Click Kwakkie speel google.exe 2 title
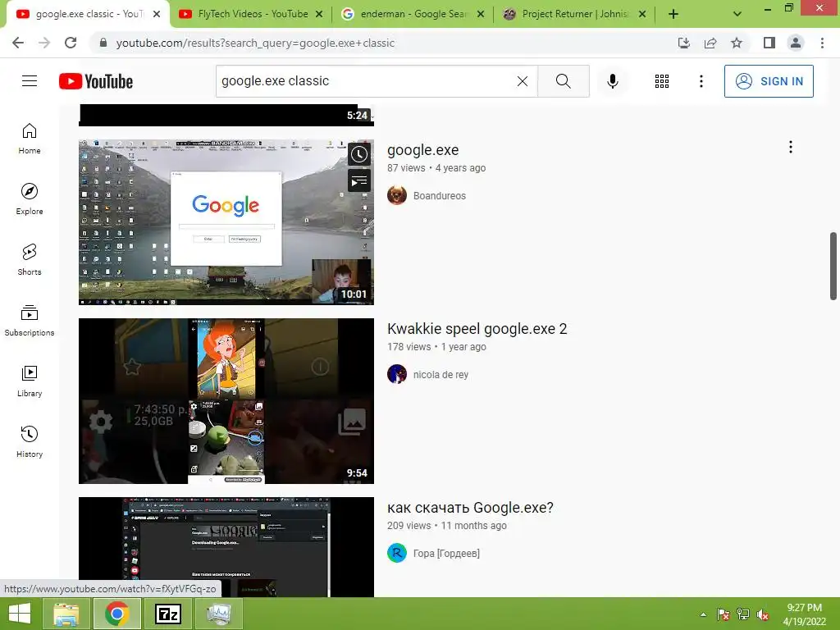The image size is (840, 630). click(x=477, y=328)
